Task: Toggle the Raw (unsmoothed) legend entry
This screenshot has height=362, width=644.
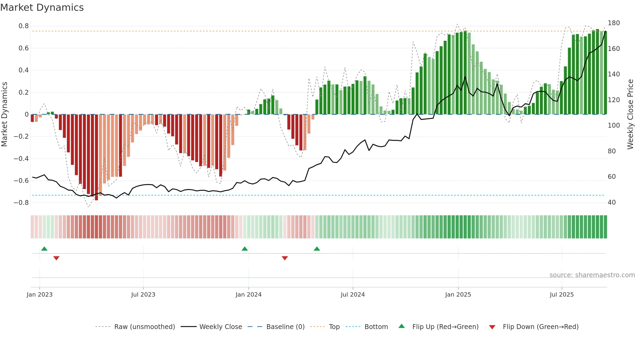Action: pyautogui.click(x=135, y=327)
